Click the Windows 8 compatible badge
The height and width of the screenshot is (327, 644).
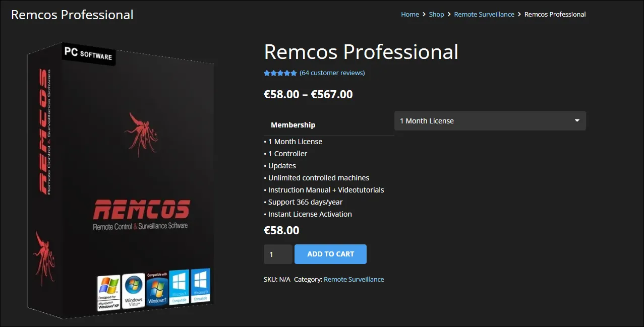tap(179, 286)
